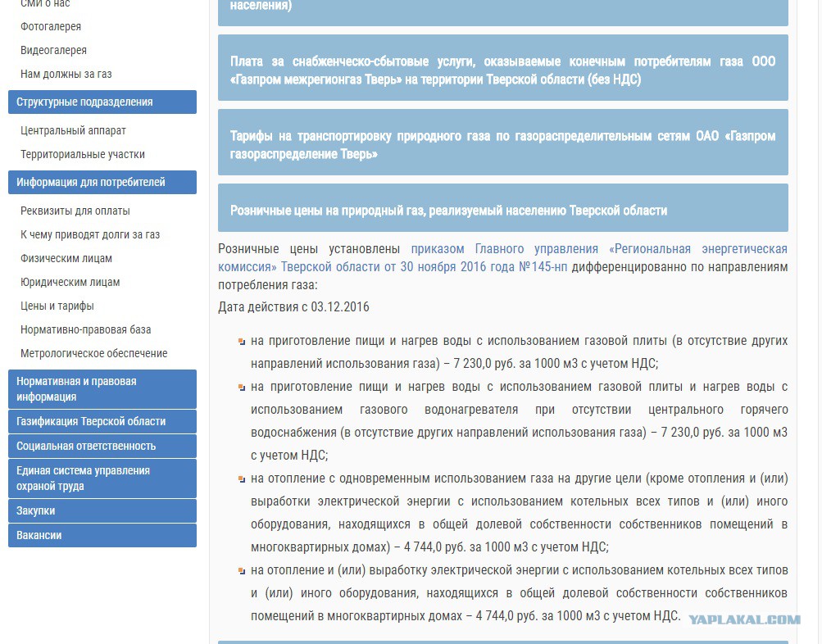
Task: Select Нормативная и правовая информация menu
Action: 102,389
